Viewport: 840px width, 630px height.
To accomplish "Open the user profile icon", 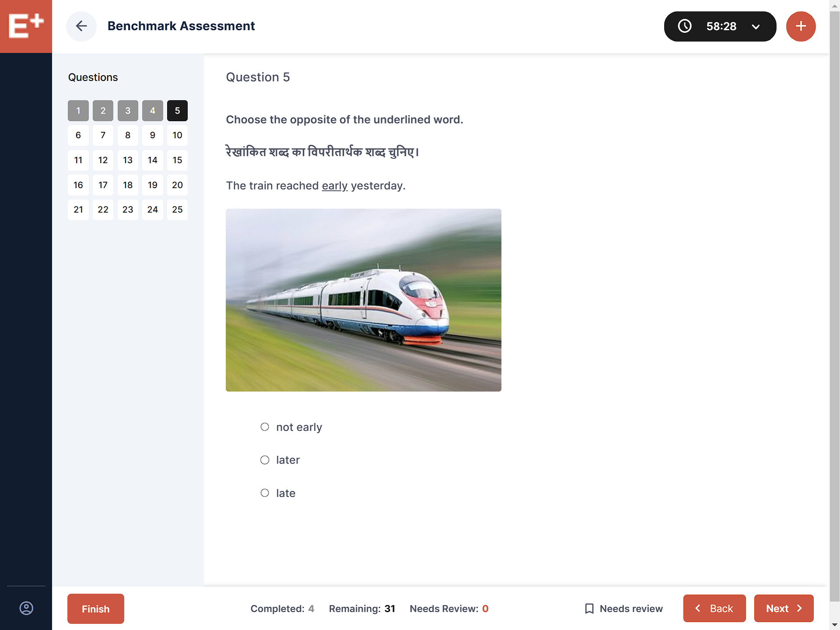I will tap(26, 608).
